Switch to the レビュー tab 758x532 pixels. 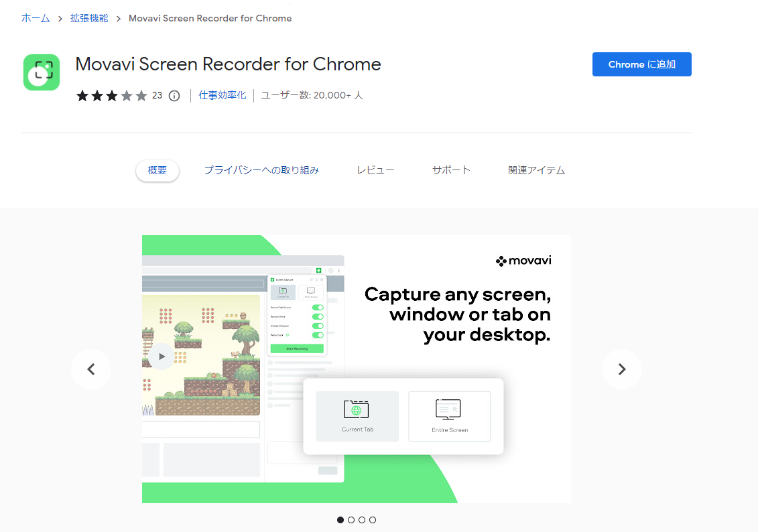pos(375,170)
